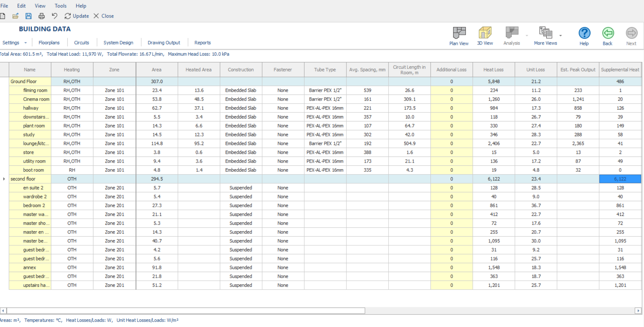The height and width of the screenshot is (327, 644).
Task: Expand the second floor row arrow
Action: tap(4, 179)
